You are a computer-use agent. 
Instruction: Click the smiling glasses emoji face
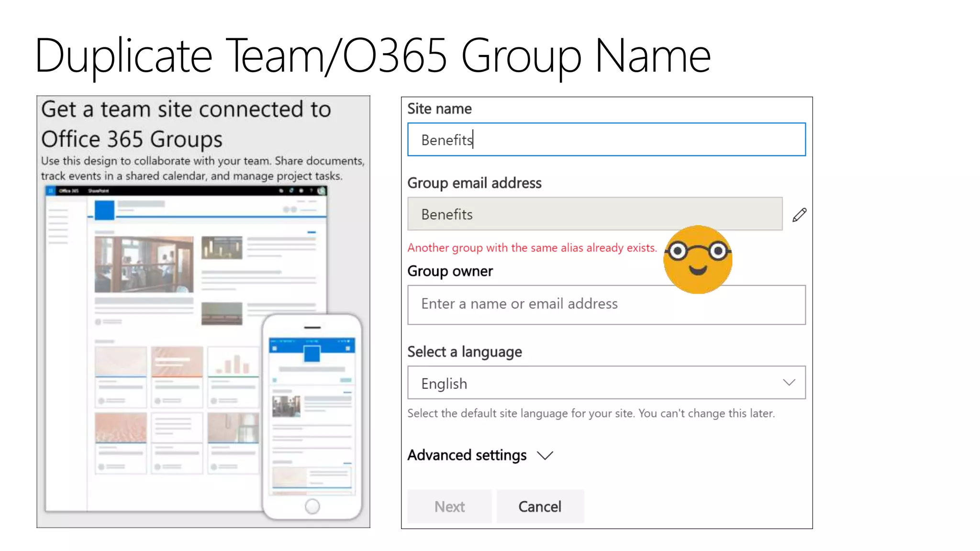[698, 259]
